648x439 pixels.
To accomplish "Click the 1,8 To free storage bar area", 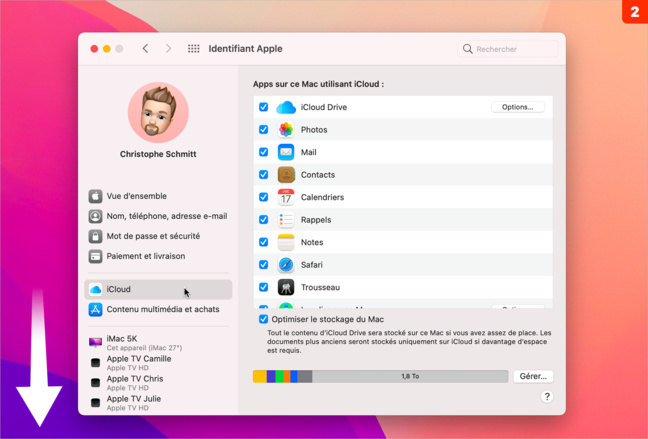I will (x=410, y=377).
